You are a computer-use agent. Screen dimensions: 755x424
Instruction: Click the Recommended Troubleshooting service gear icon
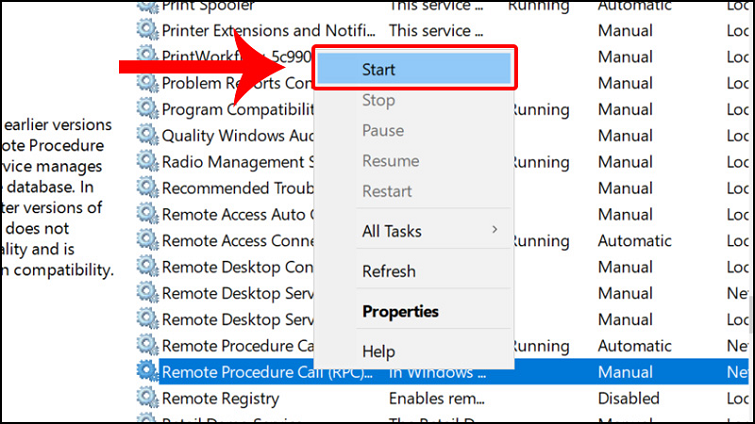point(147,188)
